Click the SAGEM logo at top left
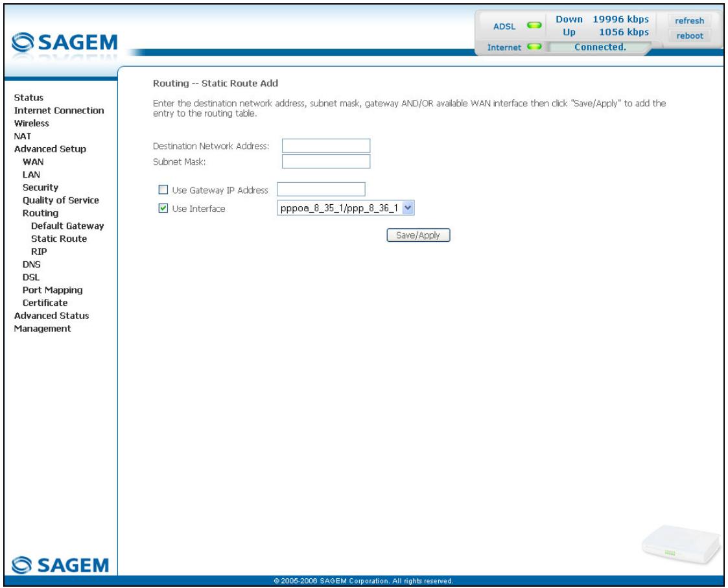The image size is (728, 588). tap(65, 42)
